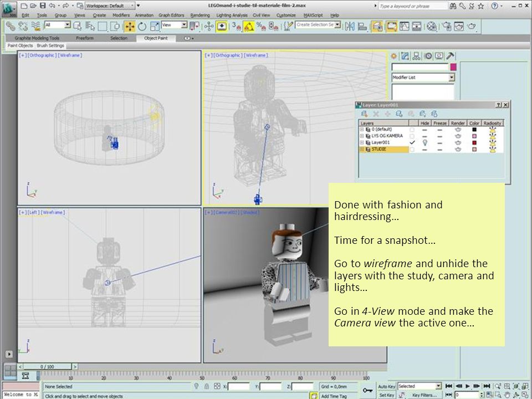Toggle the Percent Snap icon
The width and height of the screenshot is (532, 399).
coord(260,27)
